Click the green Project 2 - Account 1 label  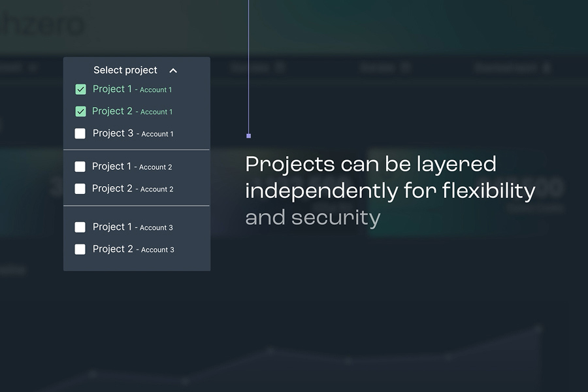click(132, 112)
